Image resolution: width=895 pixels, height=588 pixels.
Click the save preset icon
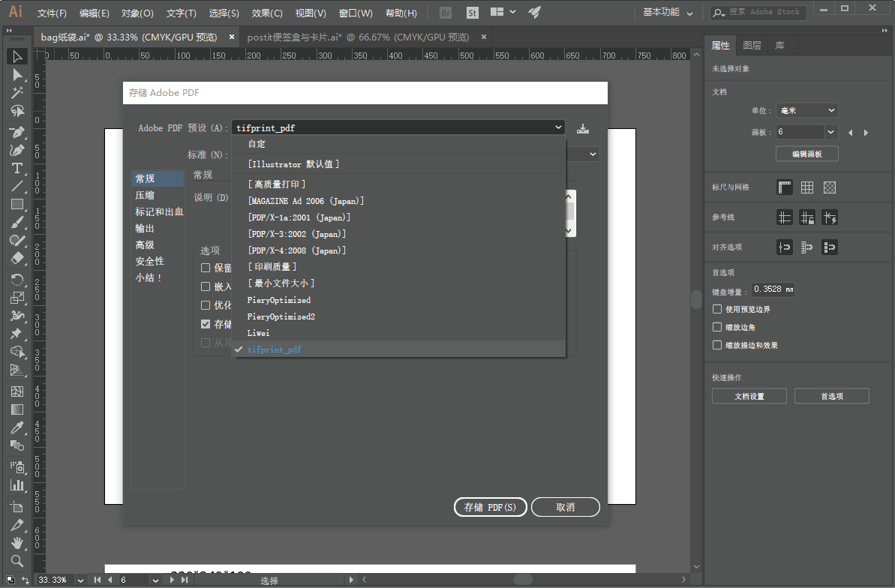582,128
